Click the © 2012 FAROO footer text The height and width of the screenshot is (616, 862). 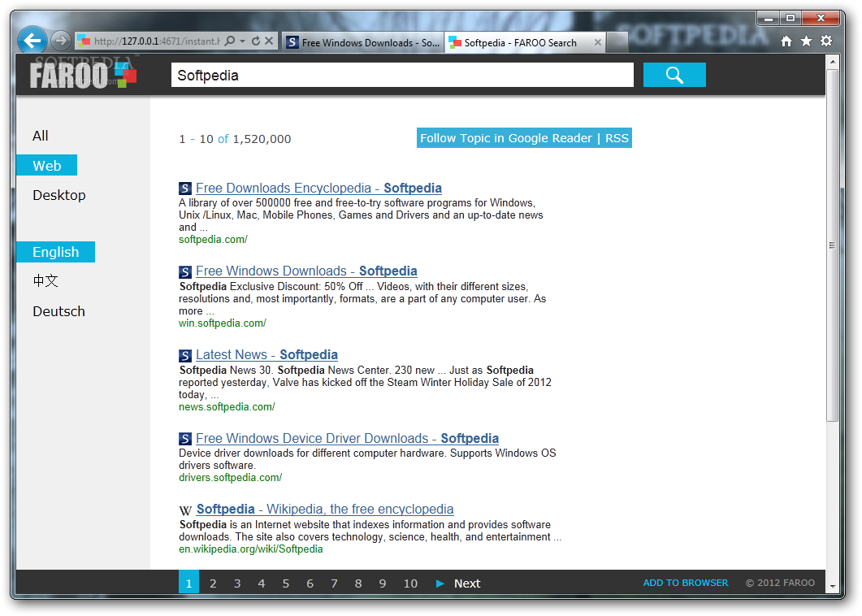[780, 583]
